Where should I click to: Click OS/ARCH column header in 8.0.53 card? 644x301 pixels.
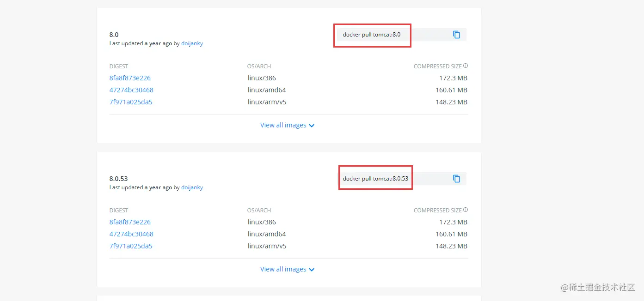pyautogui.click(x=259, y=211)
